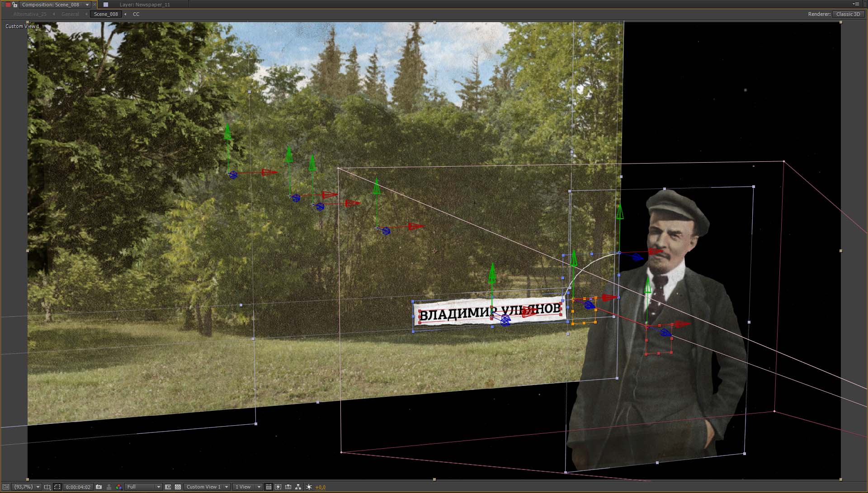868x493 pixels.
Task: Select the CC breadcrumb in comp navigator
Action: pyautogui.click(x=136, y=14)
